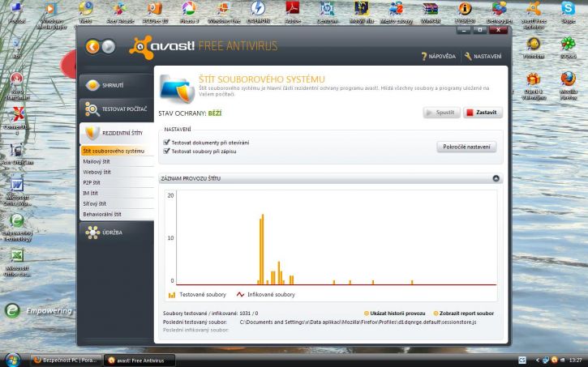Stop the shield with Zastavit button
Image resolution: width=588 pixels, height=367 pixels.
click(483, 113)
